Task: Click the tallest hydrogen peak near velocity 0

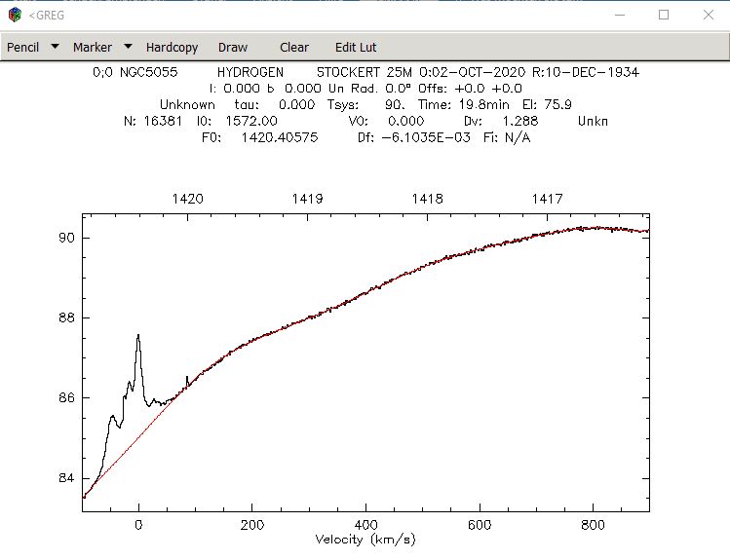Action: (x=138, y=335)
